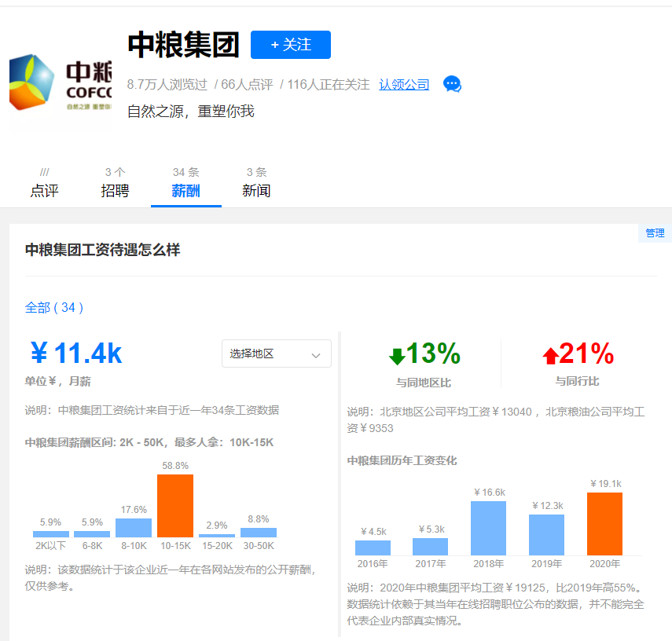Open the 招聘 tab
Image resolution: width=672 pixels, height=641 pixels.
pos(116,190)
